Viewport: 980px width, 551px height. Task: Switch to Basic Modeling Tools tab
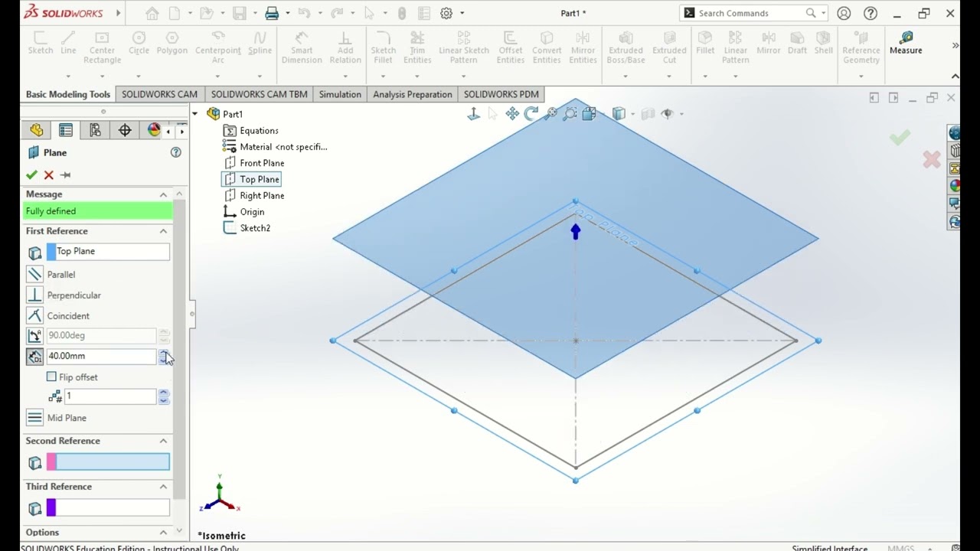click(68, 94)
